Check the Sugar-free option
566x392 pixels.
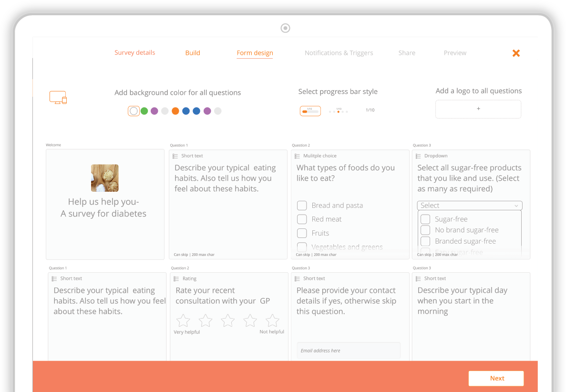[x=426, y=219]
